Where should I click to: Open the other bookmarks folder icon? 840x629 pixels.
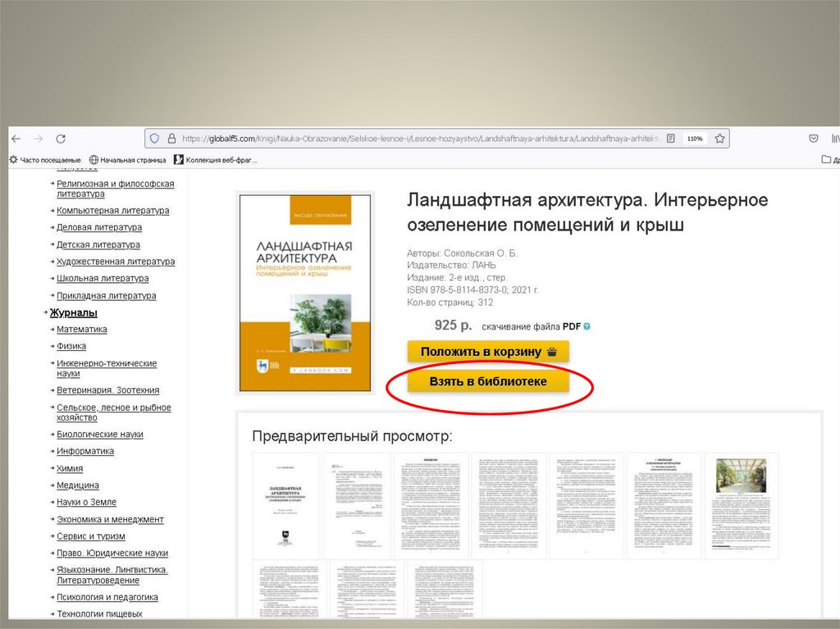click(826, 159)
